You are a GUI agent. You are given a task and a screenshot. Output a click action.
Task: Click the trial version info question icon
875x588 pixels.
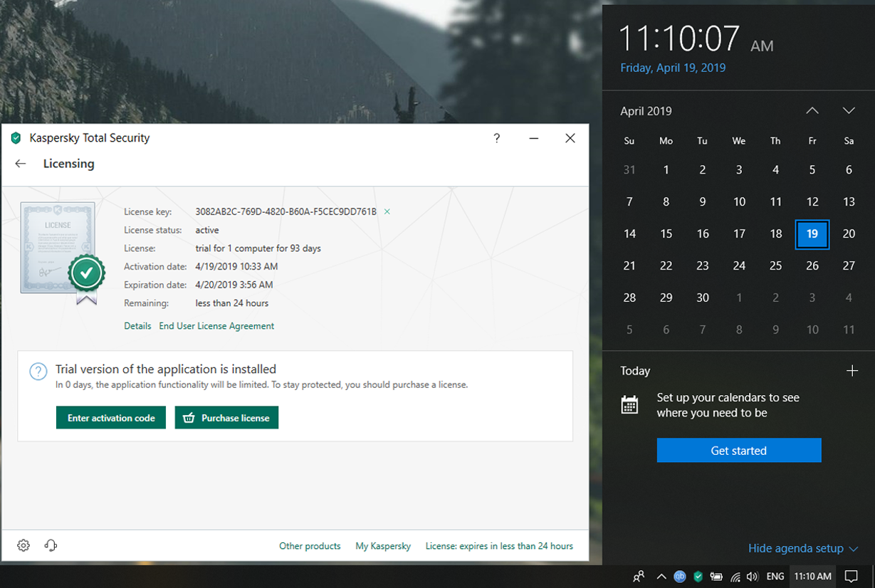coord(38,372)
